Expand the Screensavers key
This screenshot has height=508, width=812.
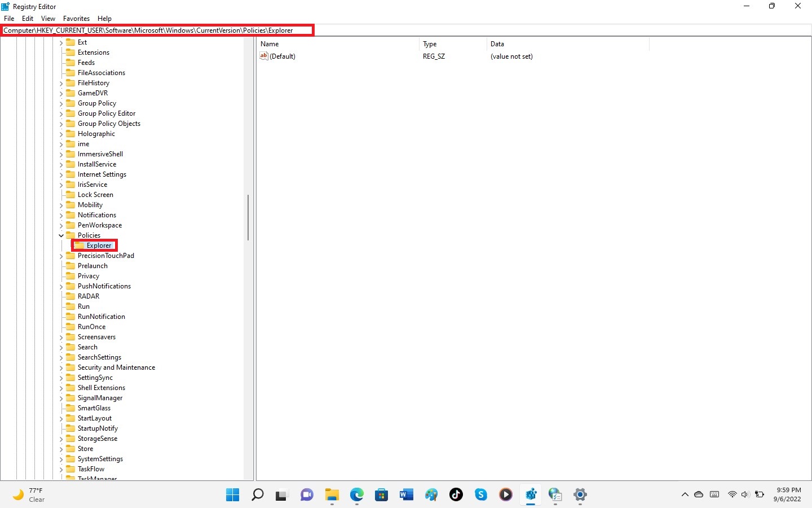[x=61, y=337]
